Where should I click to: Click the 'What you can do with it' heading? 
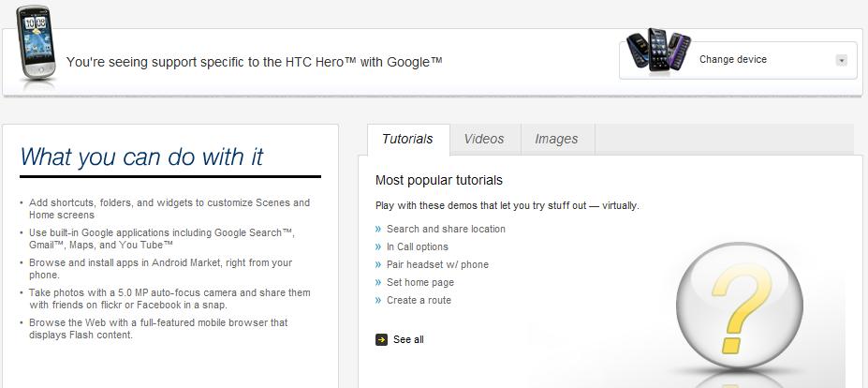[x=141, y=157]
